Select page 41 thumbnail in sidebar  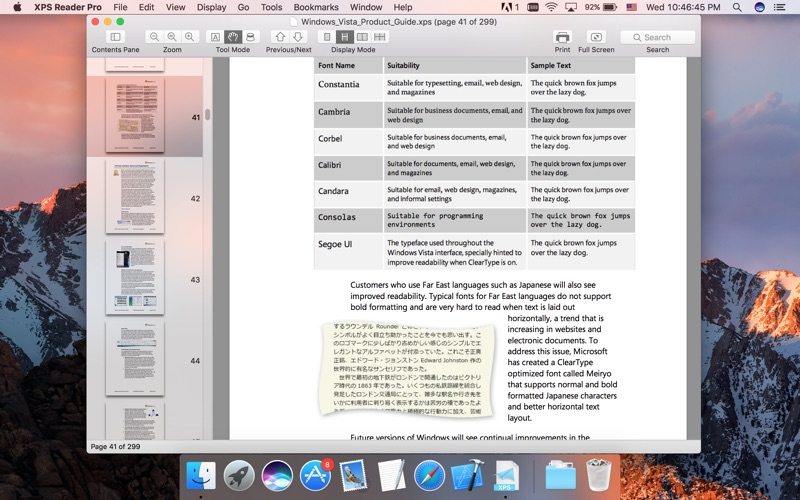click(135, 115)
